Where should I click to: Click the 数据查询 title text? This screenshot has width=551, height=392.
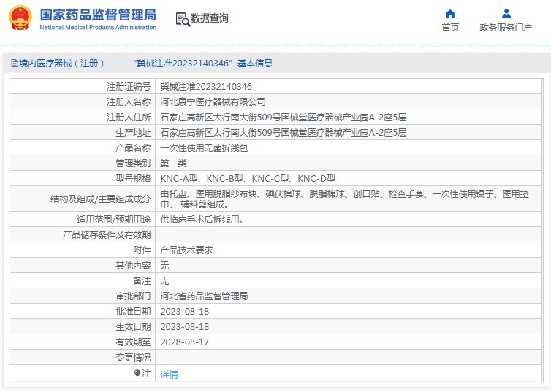(210, 18)
